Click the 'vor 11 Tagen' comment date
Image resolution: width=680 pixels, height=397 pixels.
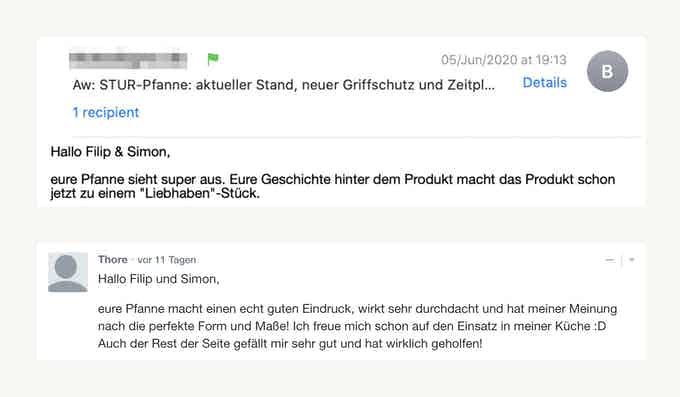(167, 260)
